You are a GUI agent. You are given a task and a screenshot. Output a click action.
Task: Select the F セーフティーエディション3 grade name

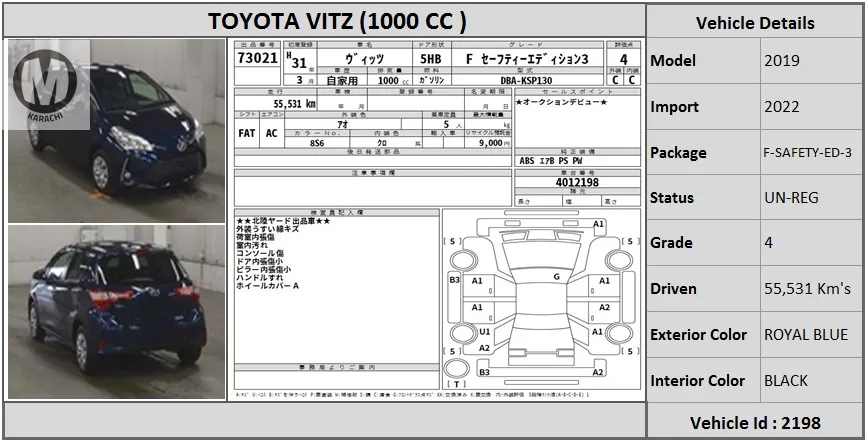click(527, 59)
